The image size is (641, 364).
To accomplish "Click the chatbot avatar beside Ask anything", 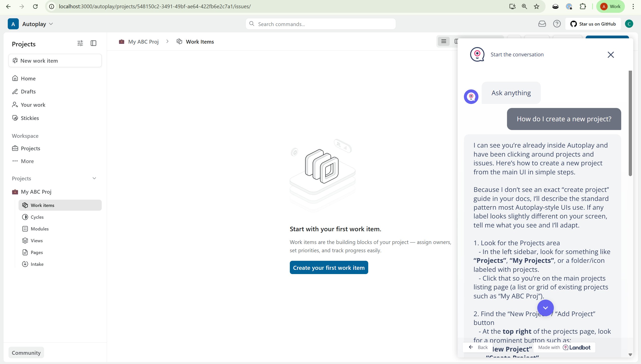I will (x=471, y=96).
